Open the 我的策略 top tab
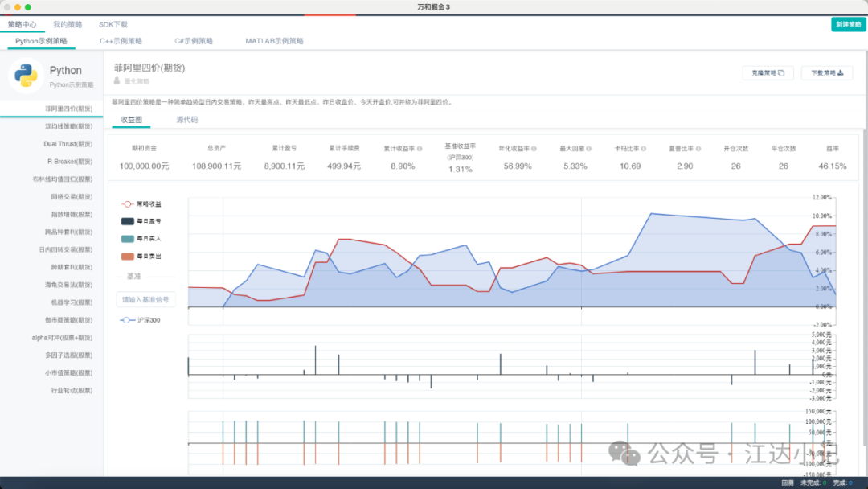The width and height of the screenshot is (868, 489). click(x=68, y=24)
